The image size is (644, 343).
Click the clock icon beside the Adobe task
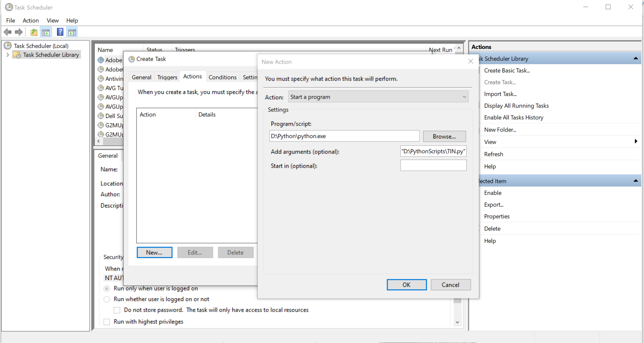tap(101, 60)
